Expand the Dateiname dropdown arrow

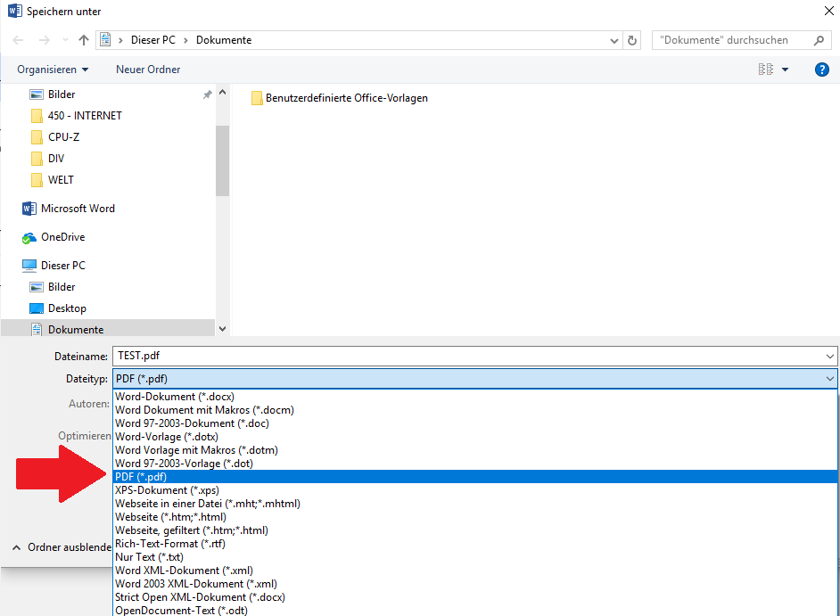pos(830,357)
